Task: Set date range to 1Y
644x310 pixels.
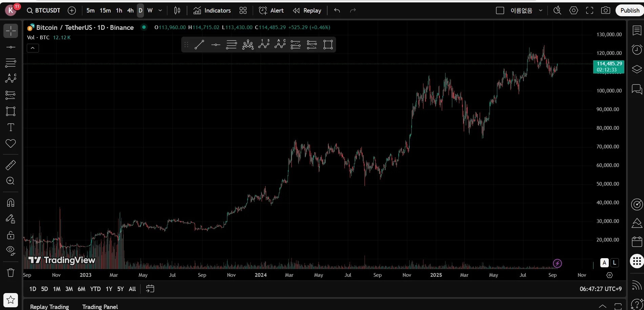Action: coord(109,289)
